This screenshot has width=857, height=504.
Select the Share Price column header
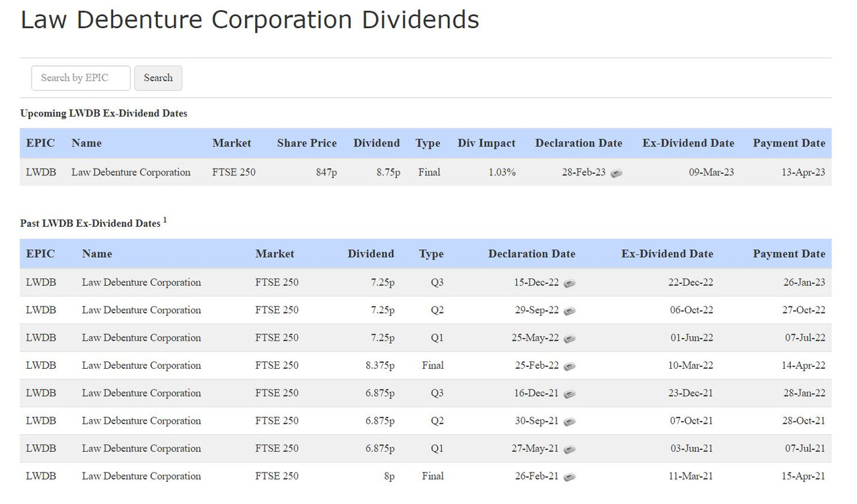(307, 143)
